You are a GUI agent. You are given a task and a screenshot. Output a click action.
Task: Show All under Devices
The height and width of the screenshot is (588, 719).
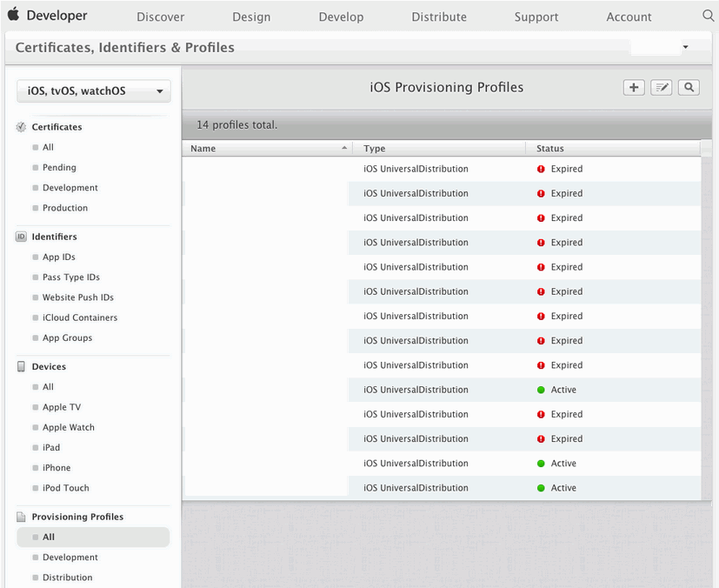[x=48, y=387]
